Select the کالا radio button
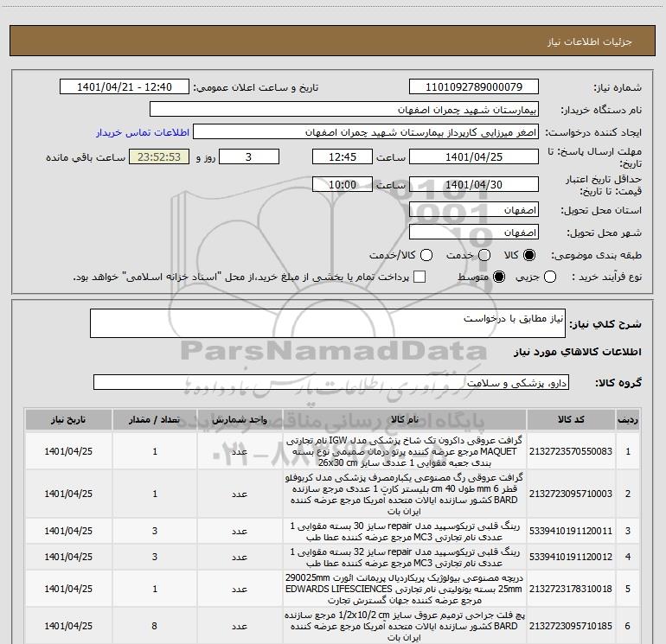Screen dimensions: 666x644 click(x=529, y=255)
